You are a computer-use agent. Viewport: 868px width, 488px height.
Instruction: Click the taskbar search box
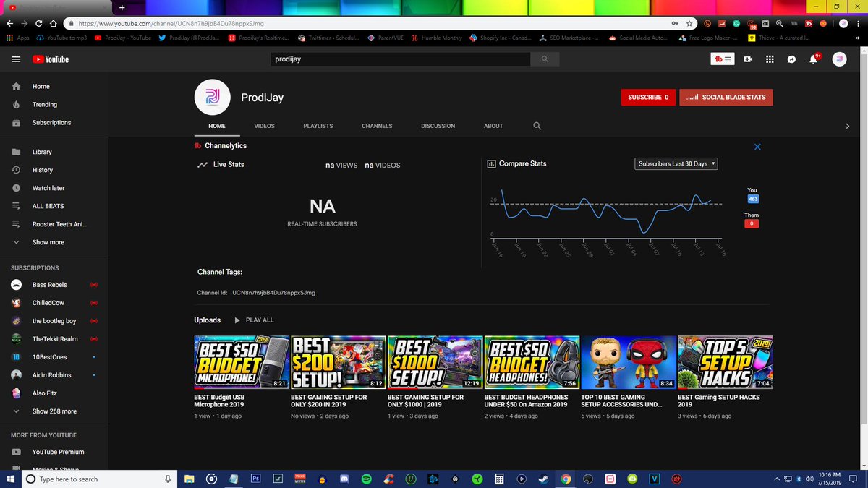99,479
